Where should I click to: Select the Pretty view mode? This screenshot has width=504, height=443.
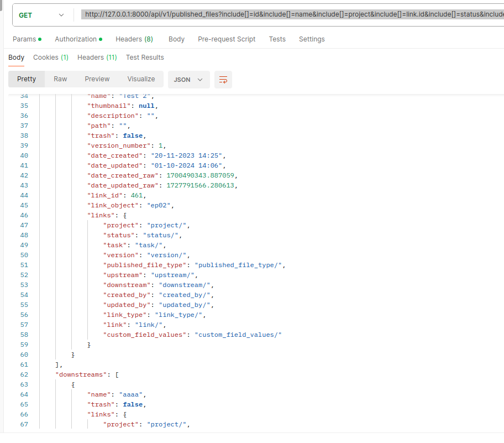click(27, 79)
